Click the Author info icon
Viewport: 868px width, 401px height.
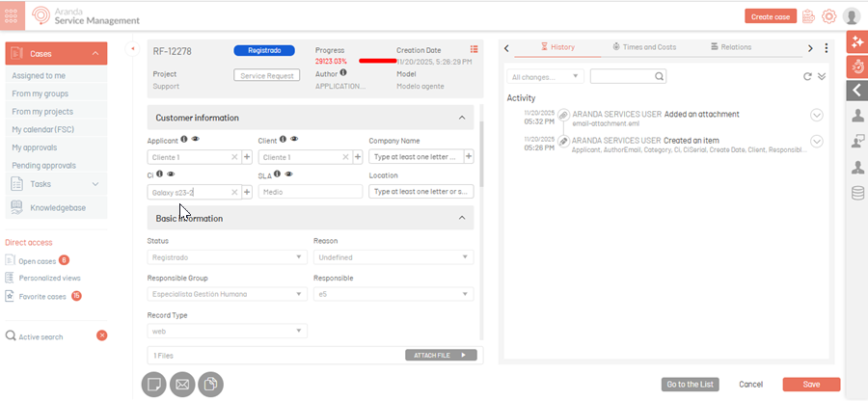click(343, 72)
